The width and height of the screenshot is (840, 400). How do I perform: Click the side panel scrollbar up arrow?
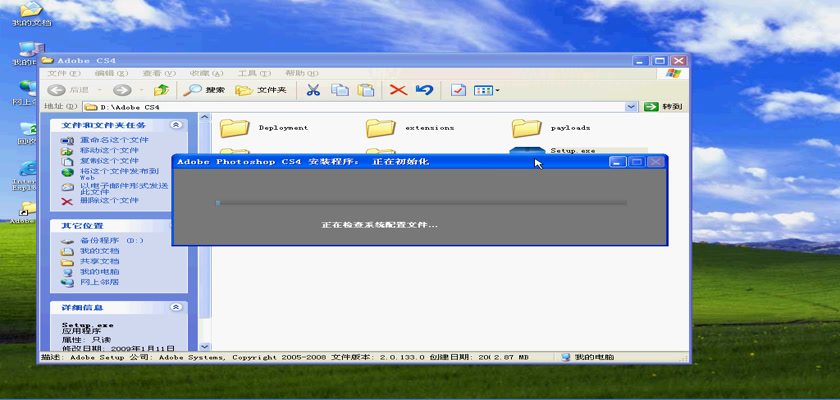[204, 117]
